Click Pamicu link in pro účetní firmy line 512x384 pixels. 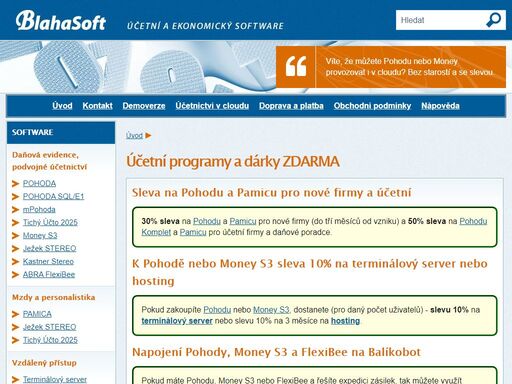193,232
